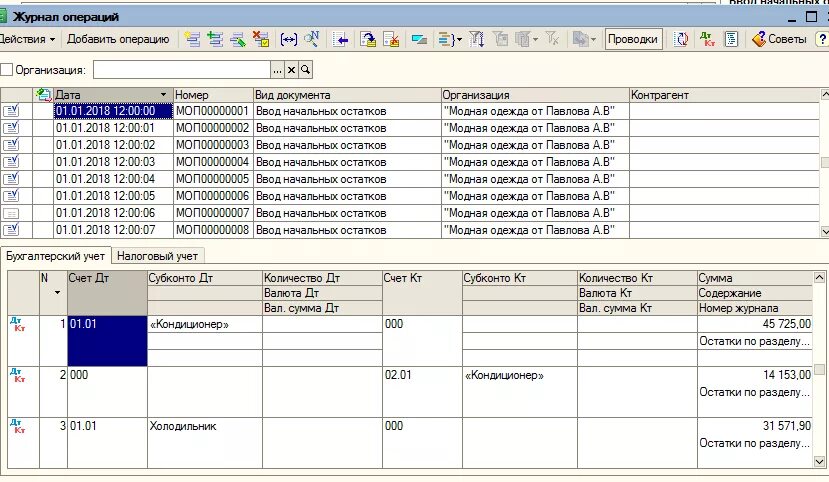Open the Действия menu
The width and height of the screenshot is (829, 482).
(x=27, y=39)
